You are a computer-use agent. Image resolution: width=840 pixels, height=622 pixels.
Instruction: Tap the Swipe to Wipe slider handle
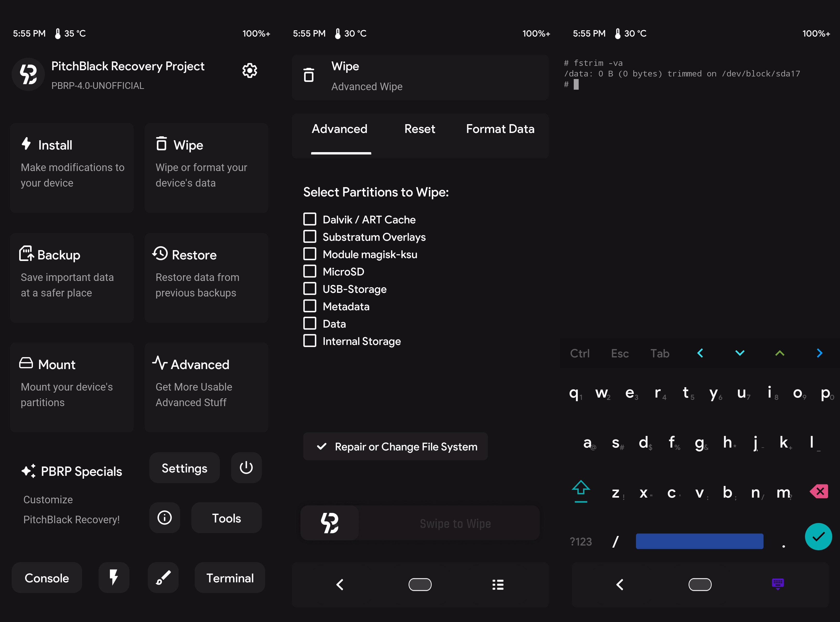pyautogui.click(x=330, y=523)
